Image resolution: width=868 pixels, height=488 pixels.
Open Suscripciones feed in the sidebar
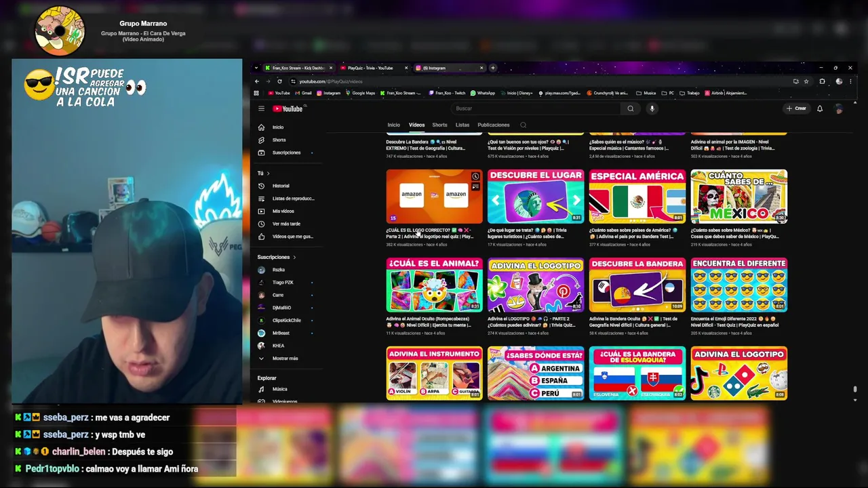point(286,152)
